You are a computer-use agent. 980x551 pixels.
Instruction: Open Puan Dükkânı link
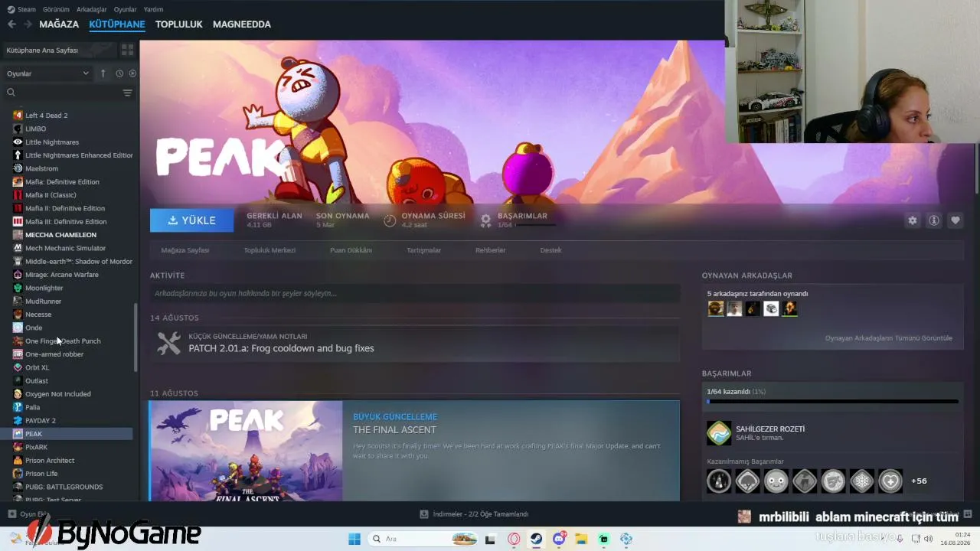tap(351, 250)
